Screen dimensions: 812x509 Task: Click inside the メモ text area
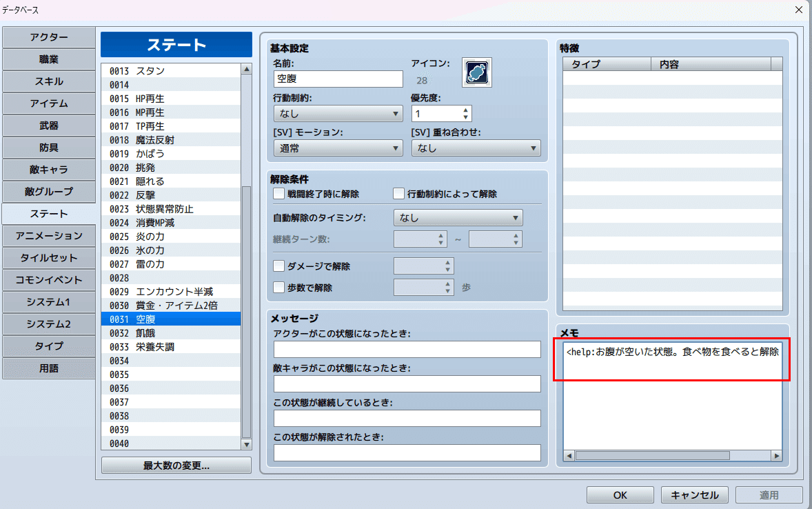coord(672,395)
